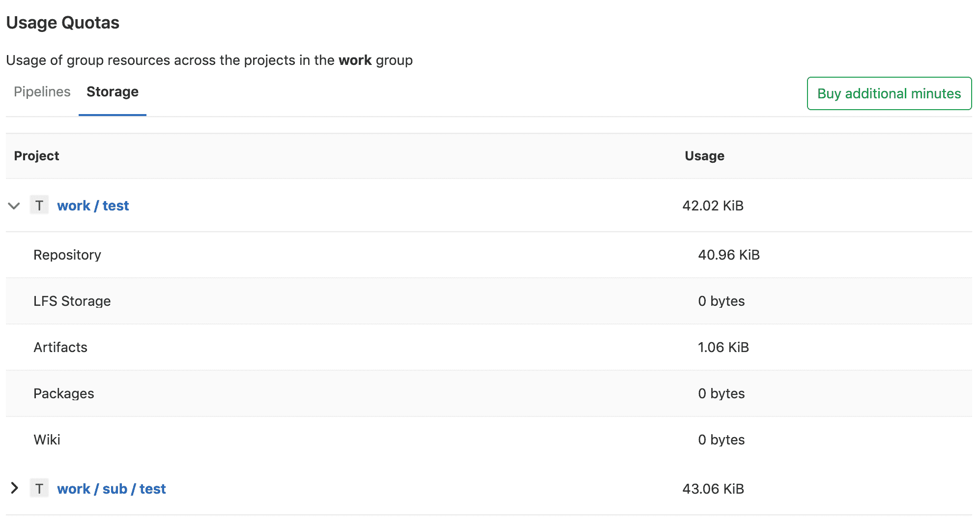Select the Wiki storage row
Image resolution: width=980 pixels, height=532 pixels.
click(x=47, y=440)
